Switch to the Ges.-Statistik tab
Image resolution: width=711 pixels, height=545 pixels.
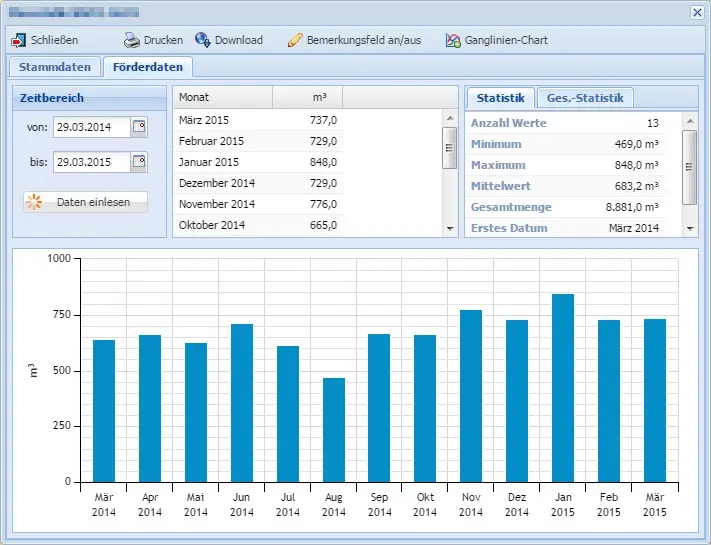[x=585, y=98]
